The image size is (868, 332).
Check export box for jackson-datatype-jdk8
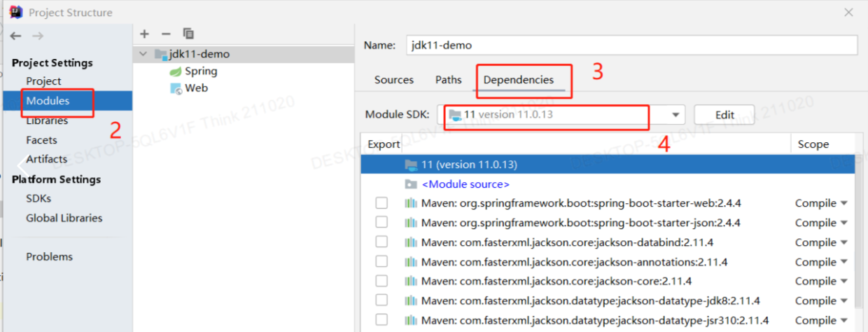(381, 300)
